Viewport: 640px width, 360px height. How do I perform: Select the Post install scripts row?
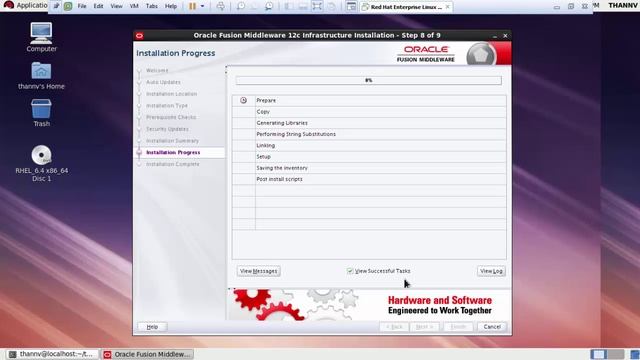coord(369,179)
